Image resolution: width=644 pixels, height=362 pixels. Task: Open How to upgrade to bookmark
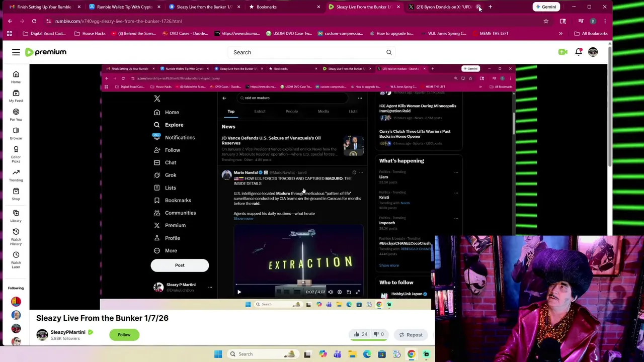point(391,33)
